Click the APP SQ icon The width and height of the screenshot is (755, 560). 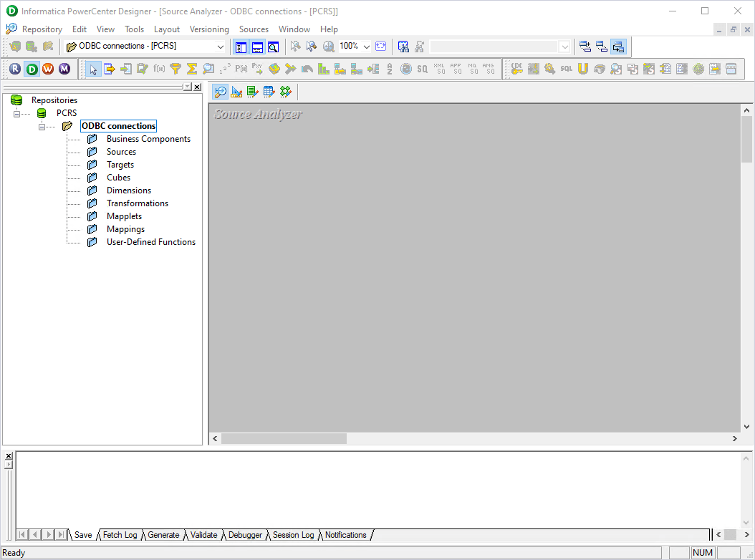(456, 69)
